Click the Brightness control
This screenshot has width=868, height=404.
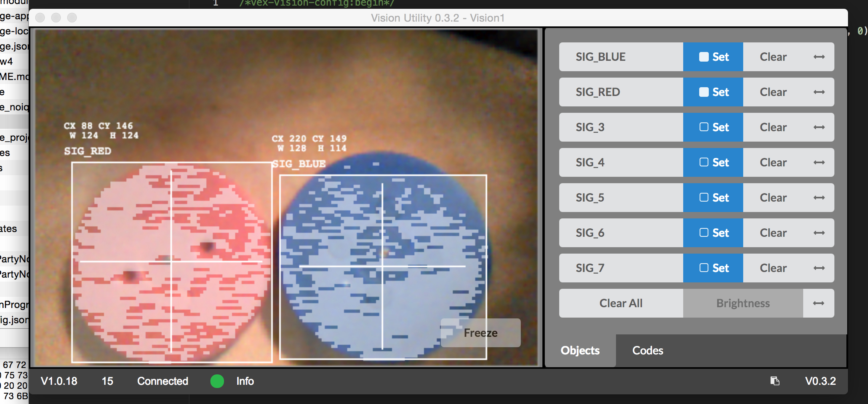tap(743, 303)
